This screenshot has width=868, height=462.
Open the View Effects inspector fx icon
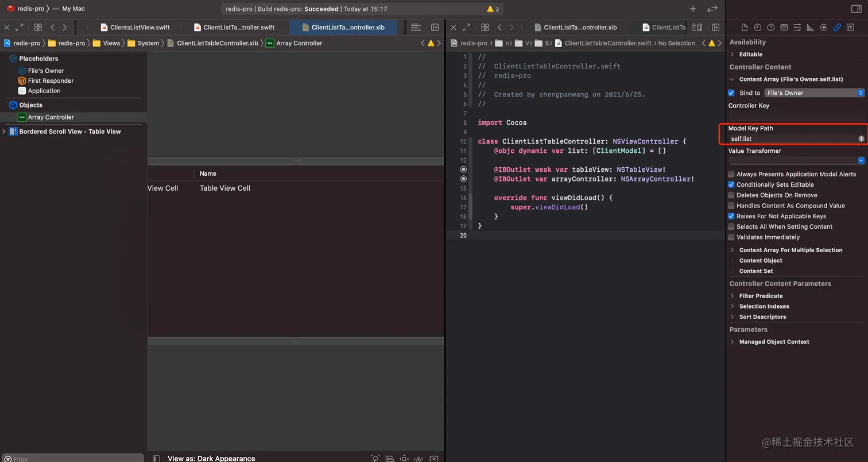point(850,27)
